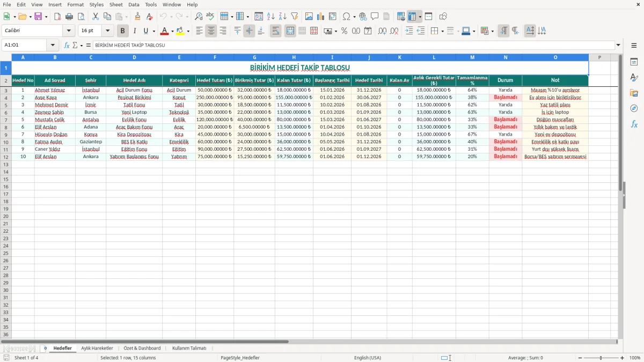Adjust the zoom slider handle
This screenshot has height=362, width=644.
tap(601, 358)
